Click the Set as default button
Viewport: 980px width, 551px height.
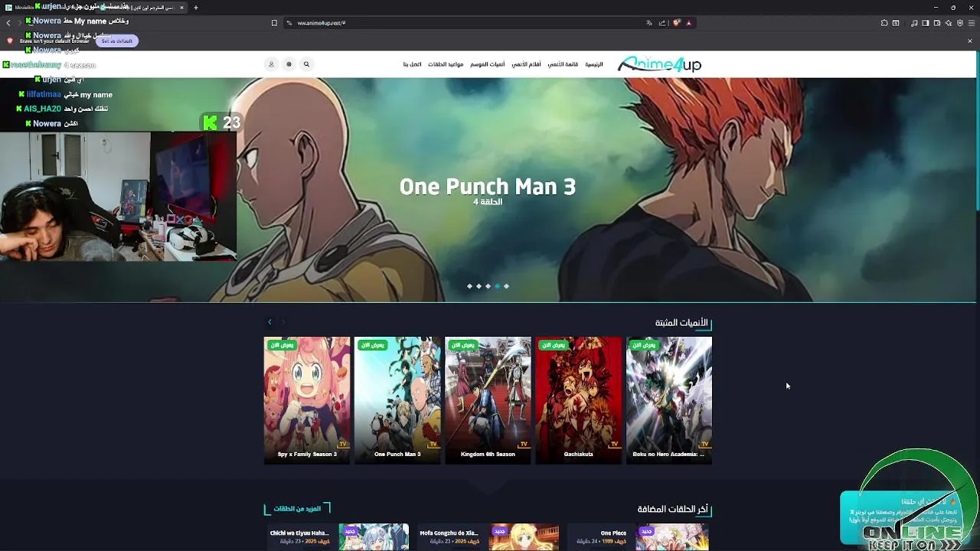117,41
